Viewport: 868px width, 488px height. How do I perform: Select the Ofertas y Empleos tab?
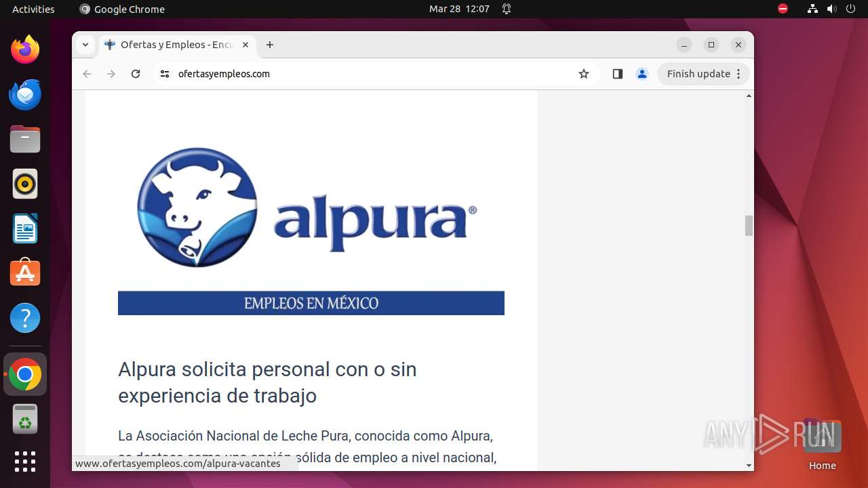[176, 45]
